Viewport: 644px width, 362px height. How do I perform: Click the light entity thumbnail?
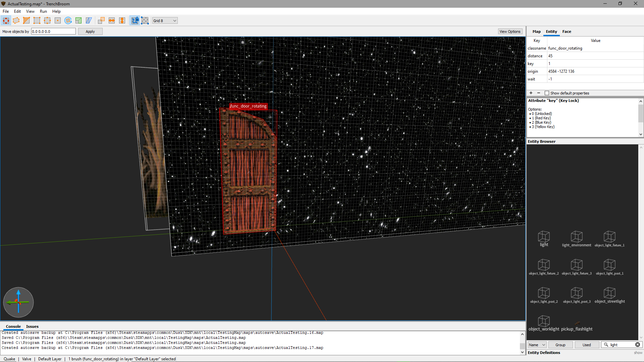pyautogui.click(x=544, y=239)
